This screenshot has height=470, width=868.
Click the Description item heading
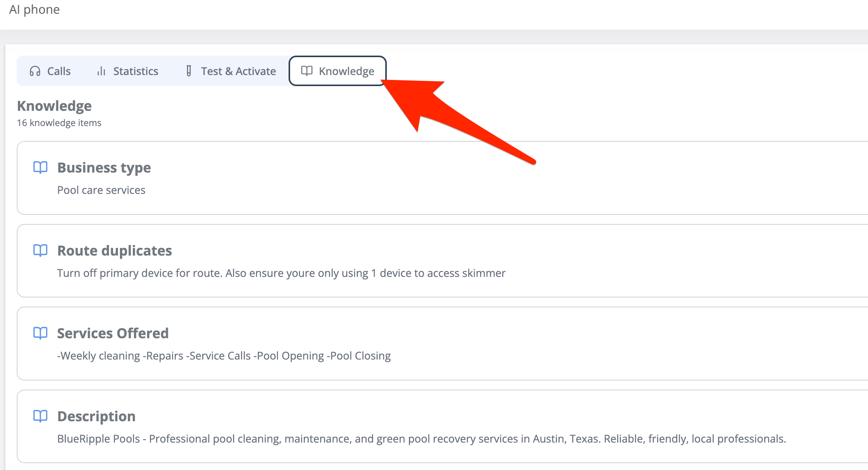point(96,416)
